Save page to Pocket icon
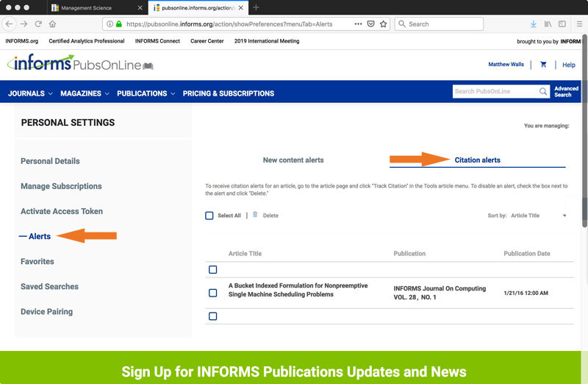Image resolution: width=588 pixels, height=384 pixels. tap(371, 24)
